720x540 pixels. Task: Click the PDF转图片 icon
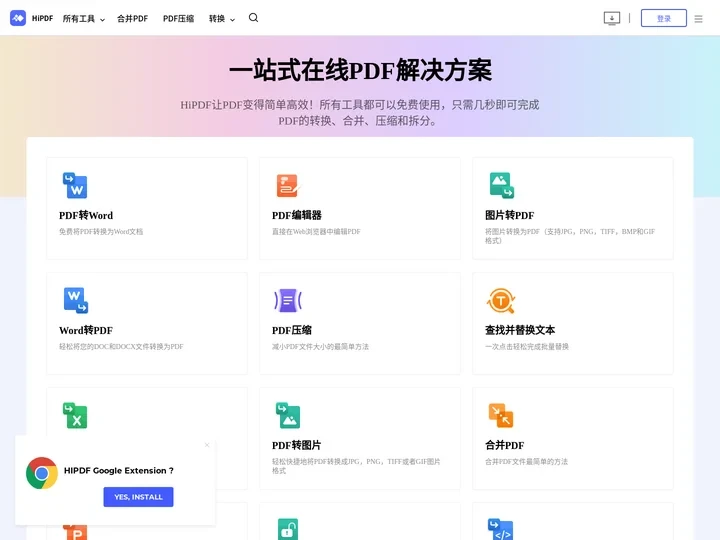(x=288, y=416)
